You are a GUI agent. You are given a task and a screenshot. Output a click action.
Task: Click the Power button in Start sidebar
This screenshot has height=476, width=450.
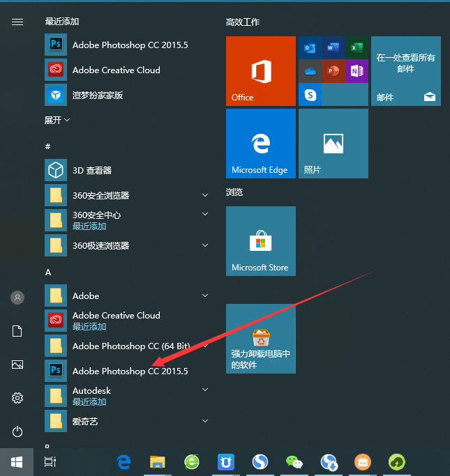(x=17, y=431)
